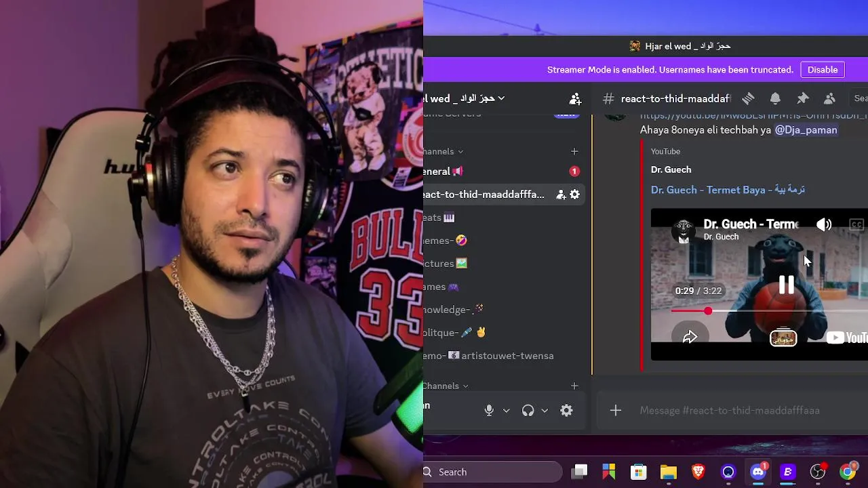Disable Streamer Mode button
Viewport: 868px width, 488px height.
click(823, 70)
